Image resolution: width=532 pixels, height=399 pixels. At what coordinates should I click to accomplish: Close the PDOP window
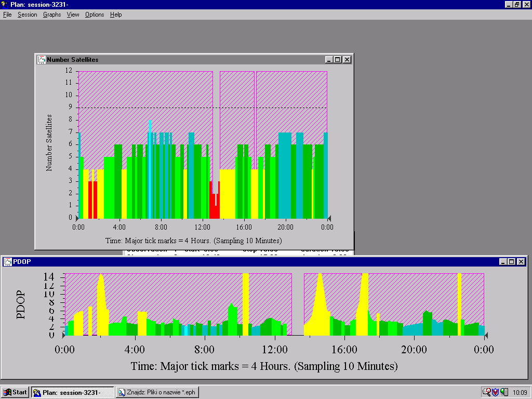point(521,262)
